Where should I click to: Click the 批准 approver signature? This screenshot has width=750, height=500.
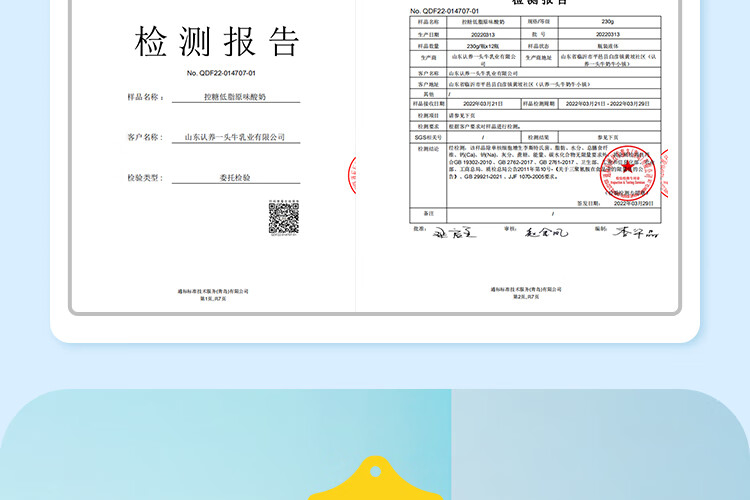pyautogui.click(x=454, y=233)
